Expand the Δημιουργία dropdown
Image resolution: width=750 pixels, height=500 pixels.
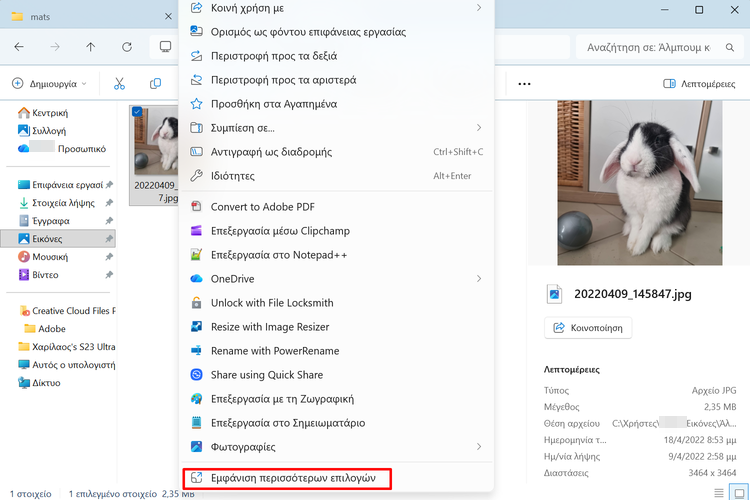pos(50,84)
